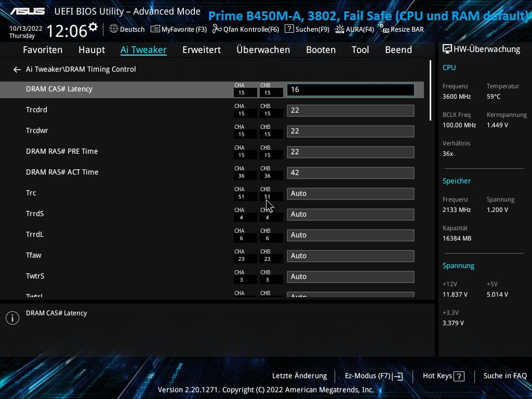Screen dimensions: 532x399
Task: Click the TwtrS row label
Action: pyautogui.click(x=35, y=276)
